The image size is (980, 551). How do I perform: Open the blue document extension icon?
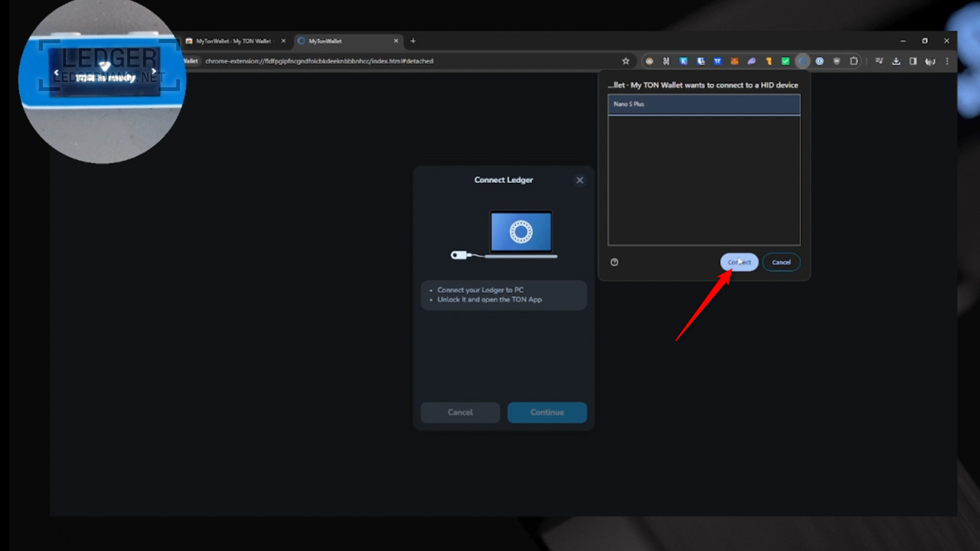pyautogui.click(x=701, y=61)
